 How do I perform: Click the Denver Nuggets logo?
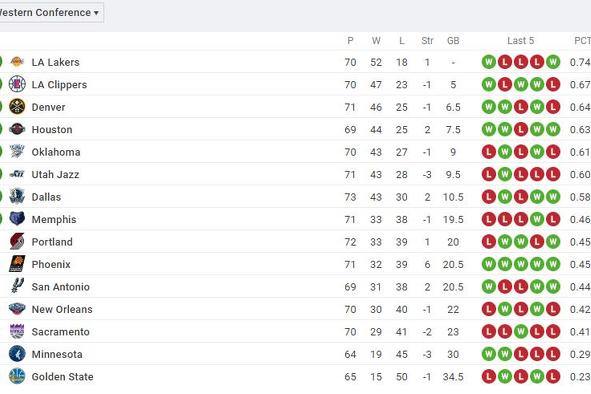[17, 107]
